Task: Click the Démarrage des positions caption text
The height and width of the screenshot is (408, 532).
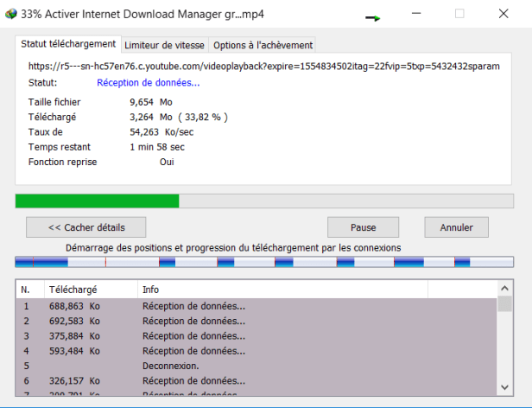Action: click(x=233, y=248)
